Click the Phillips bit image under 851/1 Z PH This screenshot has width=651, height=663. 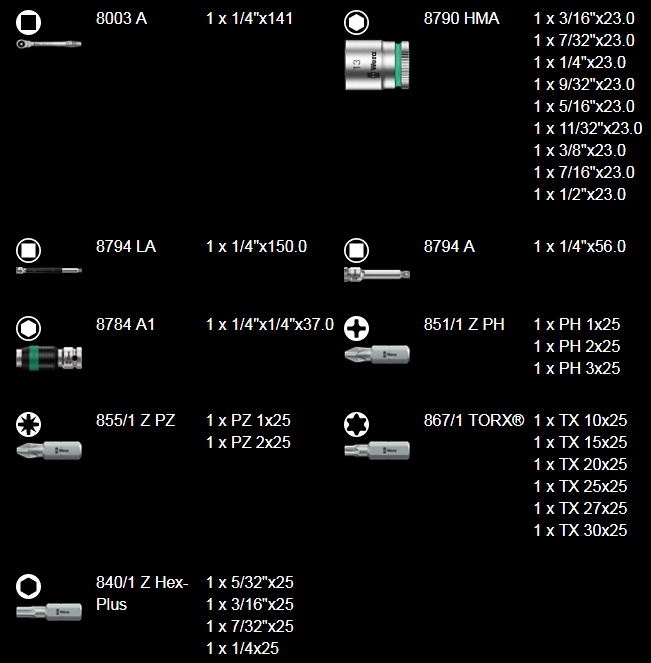377,354
